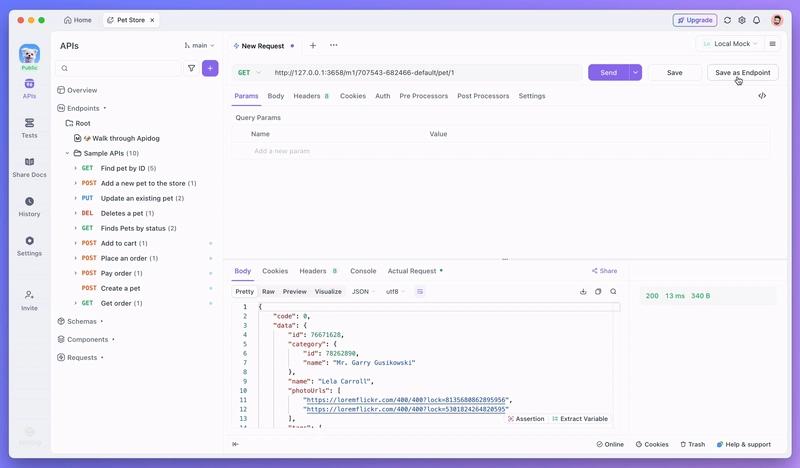Switch to the Actual Request tab
Image resolution: width=800 pixels, height=468 pixels.
point(412,271)
